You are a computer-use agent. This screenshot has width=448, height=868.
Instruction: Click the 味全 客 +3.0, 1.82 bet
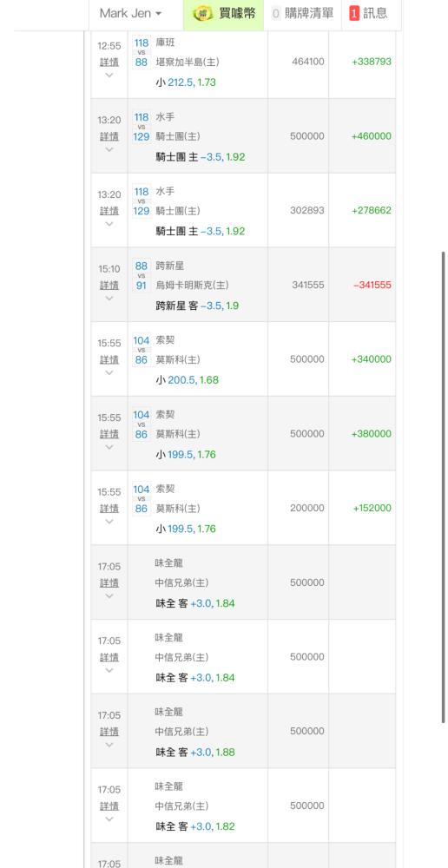point(195,826)
